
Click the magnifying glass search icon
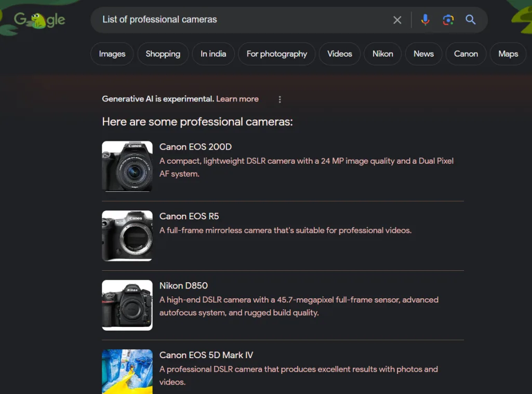(471, 20)
